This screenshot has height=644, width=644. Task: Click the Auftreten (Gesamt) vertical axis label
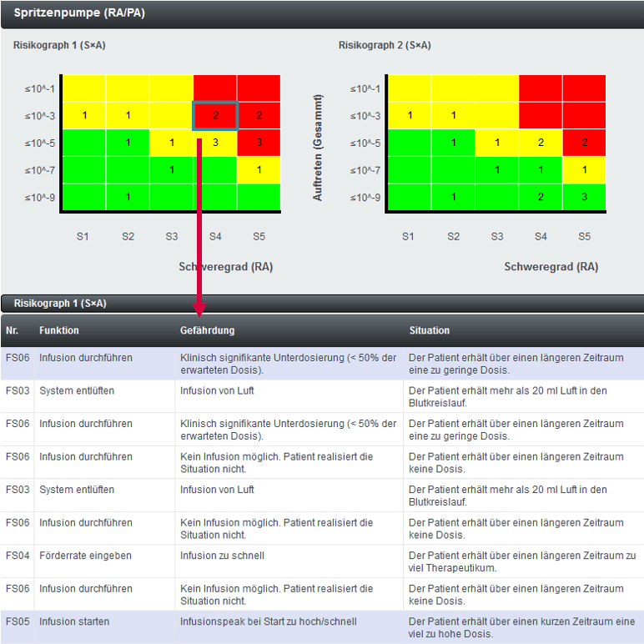pos(318,148)
